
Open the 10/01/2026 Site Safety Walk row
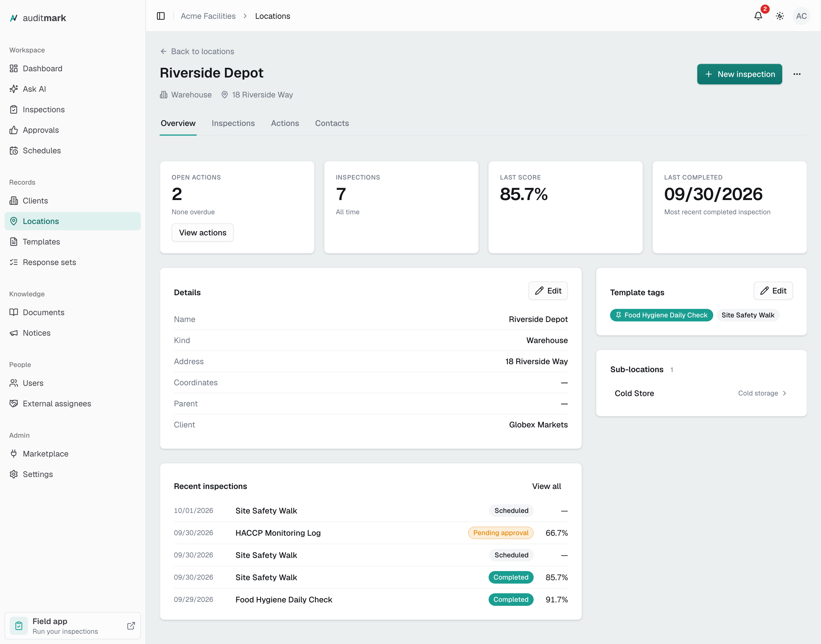coord(370,511)
